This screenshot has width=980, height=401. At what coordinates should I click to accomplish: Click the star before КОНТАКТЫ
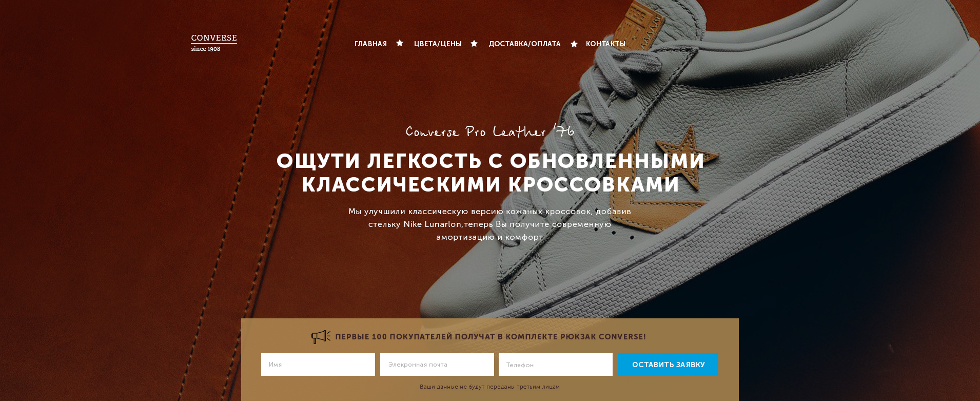[x=574, y=44]
